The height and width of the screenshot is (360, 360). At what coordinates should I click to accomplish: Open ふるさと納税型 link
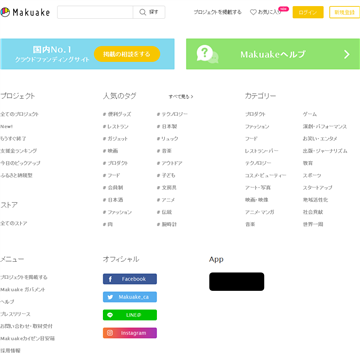[x=17, y=175]
